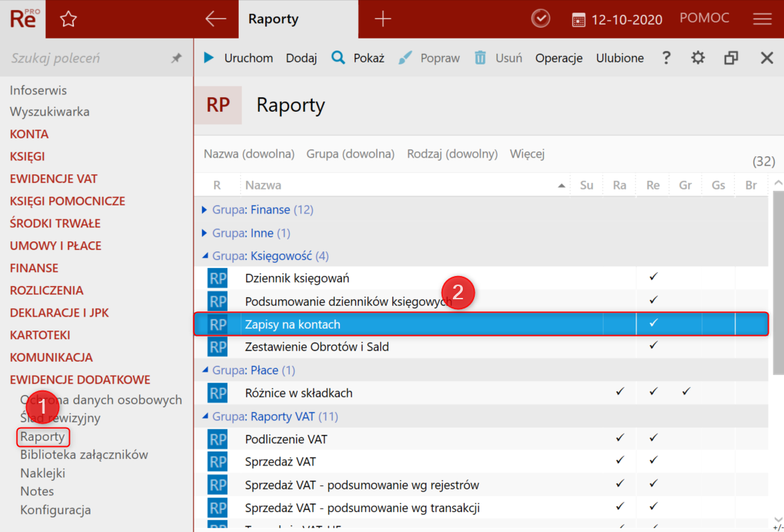Click the back arrow navigation icon
Viewport: 784px width, 532px height.
(215, 19)
